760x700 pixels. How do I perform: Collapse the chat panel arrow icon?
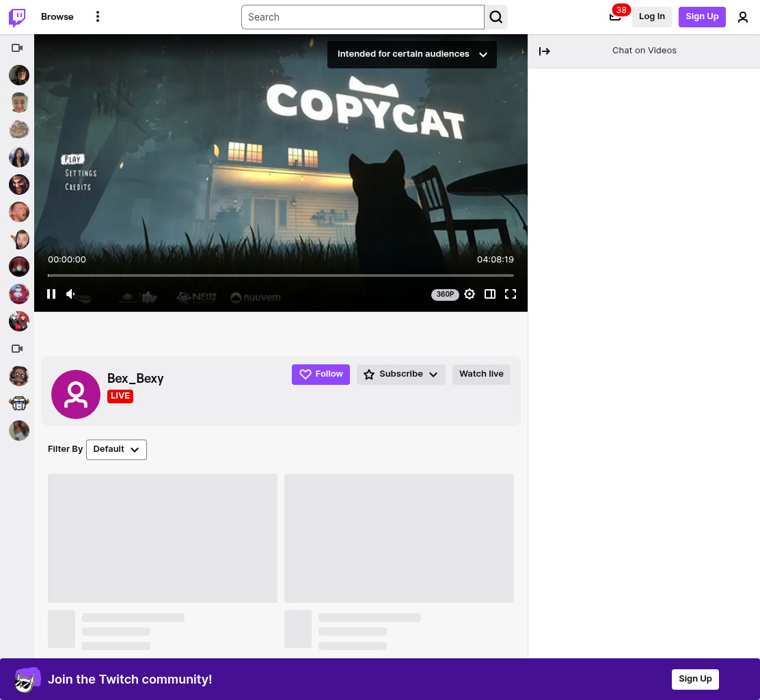point(544,51)
